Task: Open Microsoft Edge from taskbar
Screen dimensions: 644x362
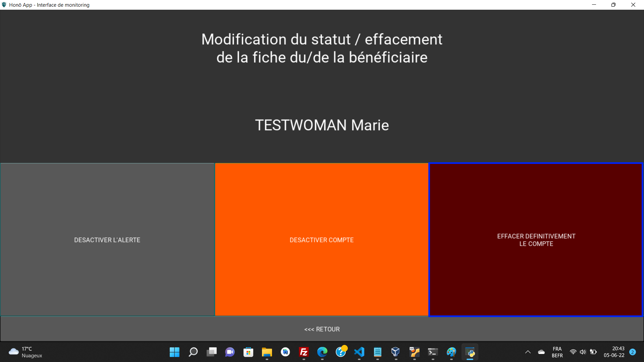Action: click(x=322, y=352)
